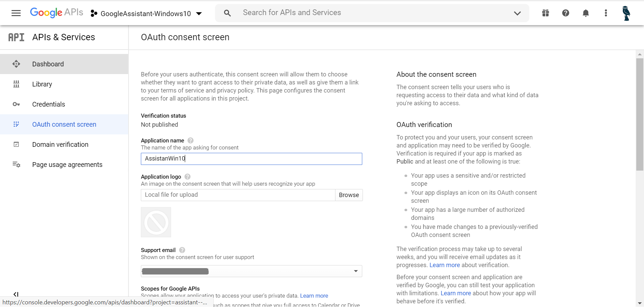Click the Support email help icon

tap(182, 250)
